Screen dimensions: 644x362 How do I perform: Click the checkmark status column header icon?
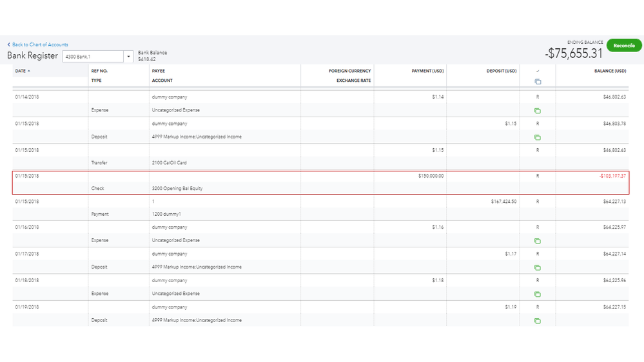(x=537, y=71)
